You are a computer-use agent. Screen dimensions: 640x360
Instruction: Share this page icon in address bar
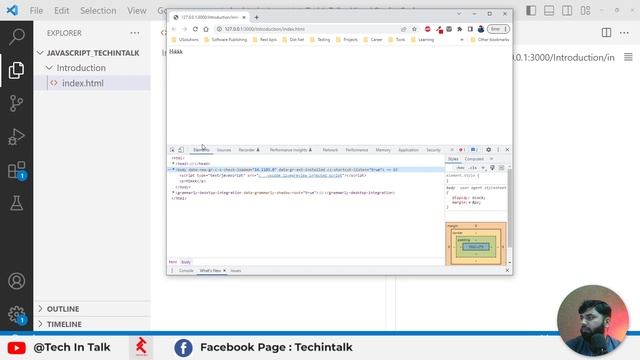click(403, 29)
